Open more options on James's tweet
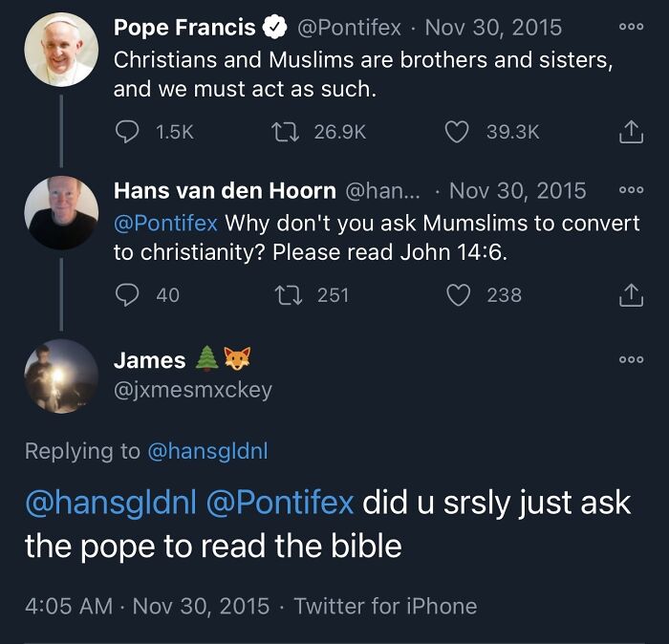Viewport: 669px width, 644px height. tap(631, 359)
